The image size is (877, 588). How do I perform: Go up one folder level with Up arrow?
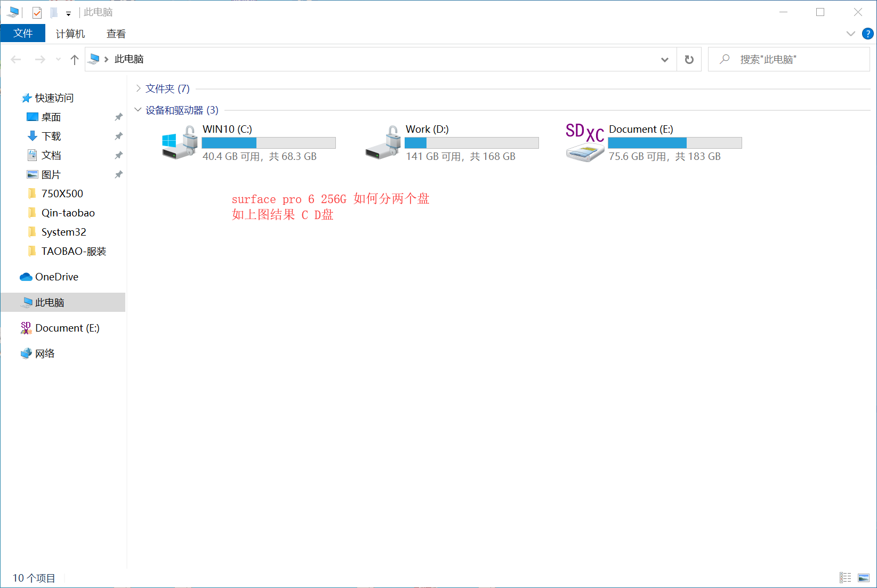point(75,60)
